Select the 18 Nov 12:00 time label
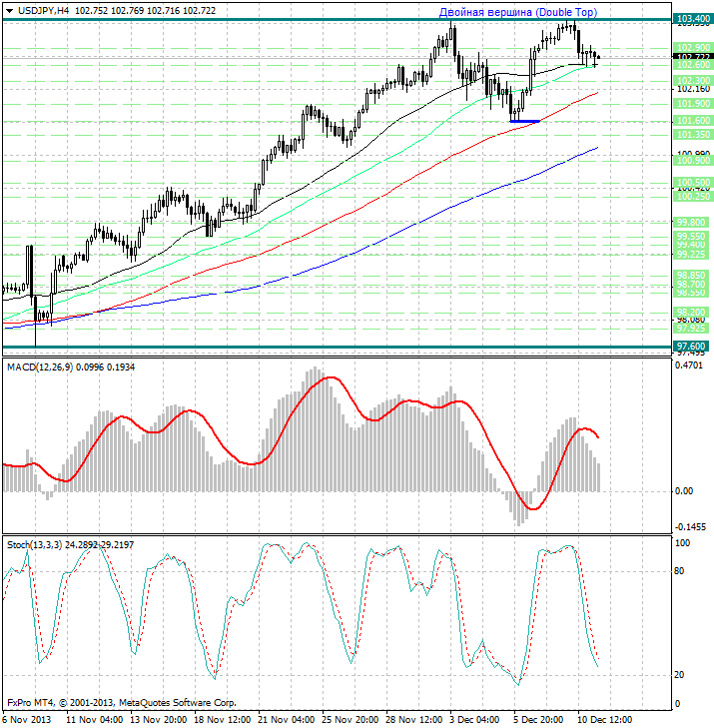The width and height of the screenshot is (714, 728). [223, 720]
